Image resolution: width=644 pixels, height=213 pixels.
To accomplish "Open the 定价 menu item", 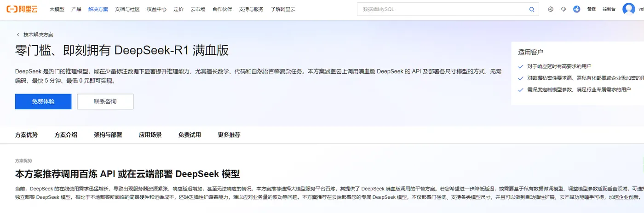I will [178, 9].
